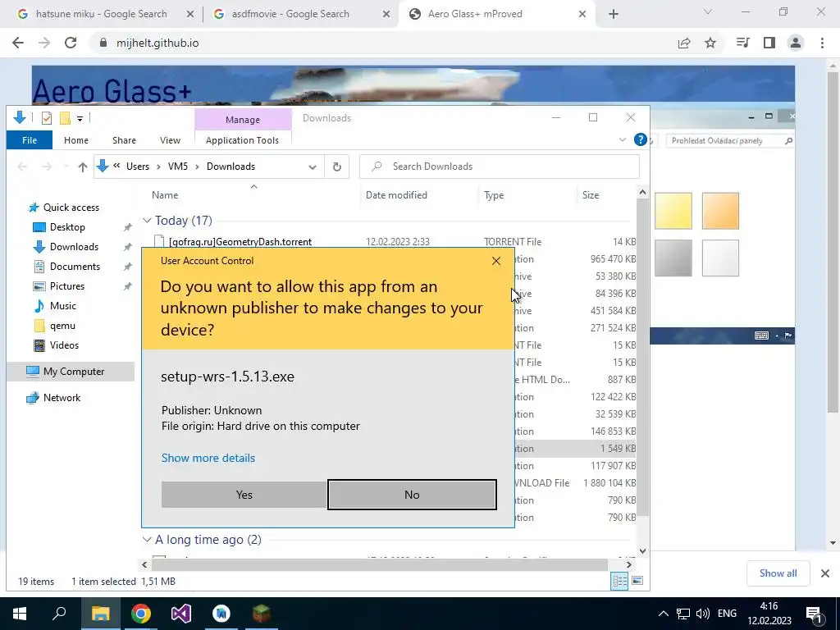Bookmark this page star icon
The image size is (840, 630).
(710, 43)
